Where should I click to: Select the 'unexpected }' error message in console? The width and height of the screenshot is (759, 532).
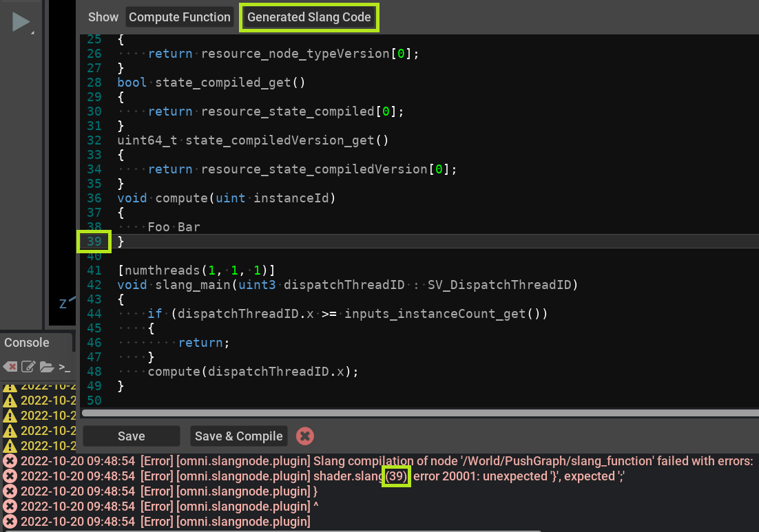pos(513,476)
